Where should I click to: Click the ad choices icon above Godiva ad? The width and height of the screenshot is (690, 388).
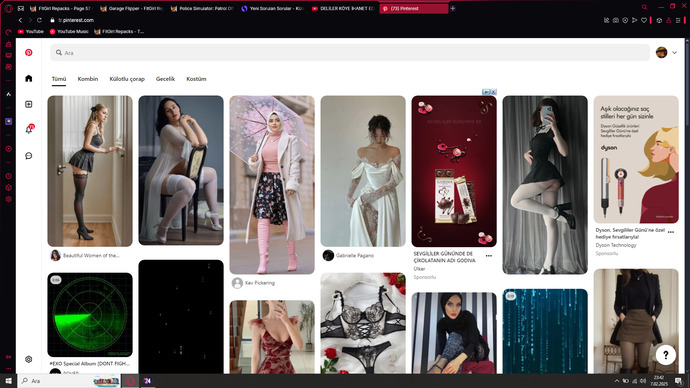click(486, 92)
